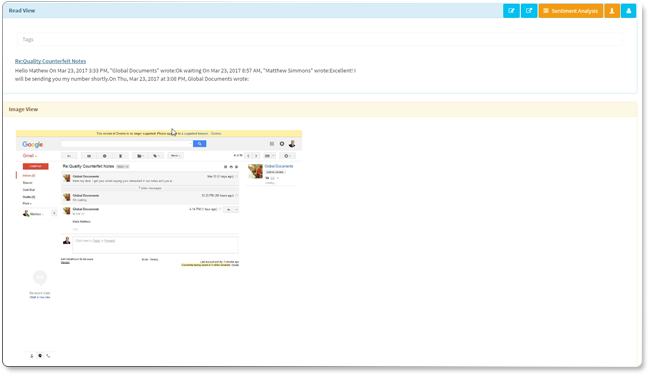Image resolution: width=650 pixels, height=380 pixels.
Task: Click the open-in-new-window share icon button
Action: pos(529,11)
